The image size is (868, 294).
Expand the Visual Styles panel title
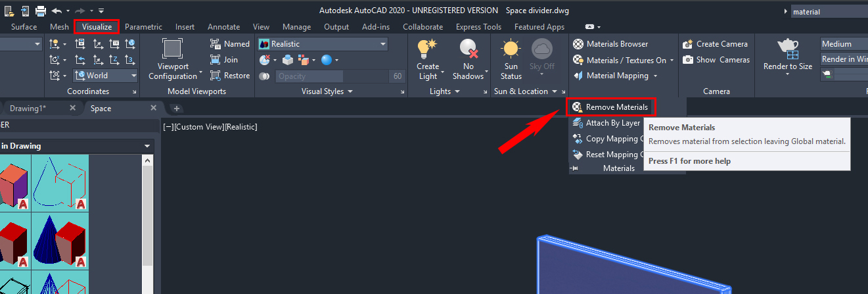(x=327, y=91)
